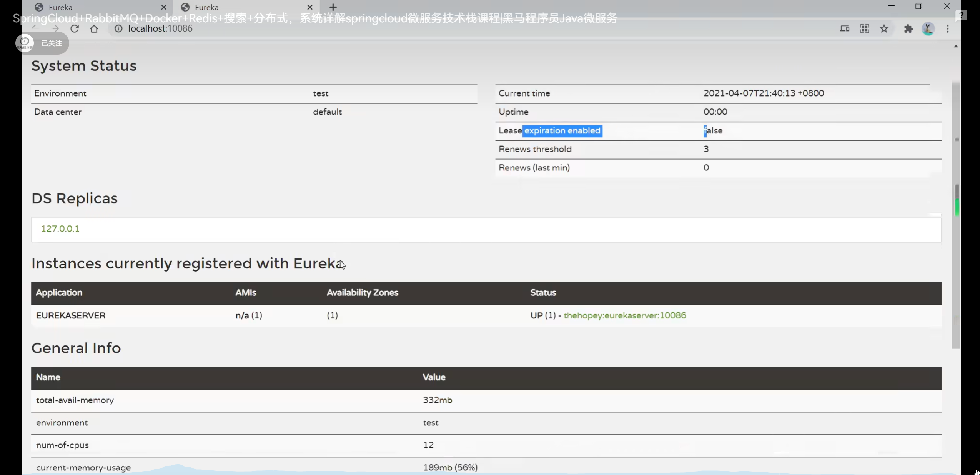
Task: Close the second Eureka tab
Action: 310,7
